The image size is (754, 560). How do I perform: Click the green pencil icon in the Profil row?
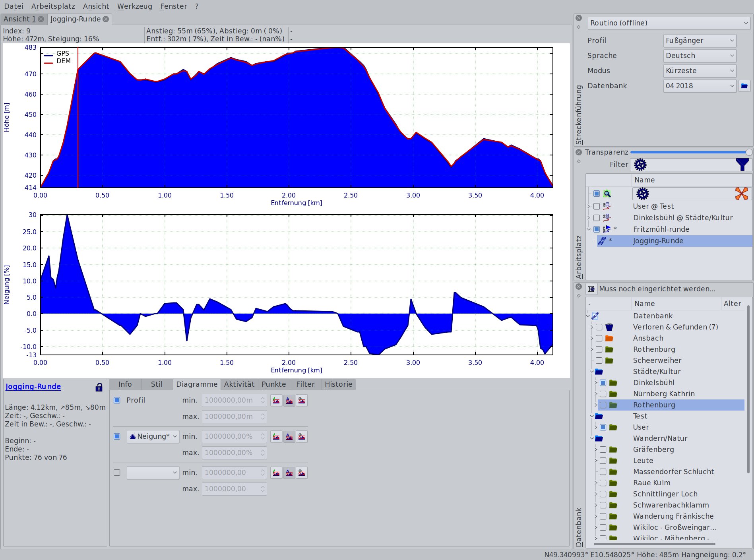point(276,400)
